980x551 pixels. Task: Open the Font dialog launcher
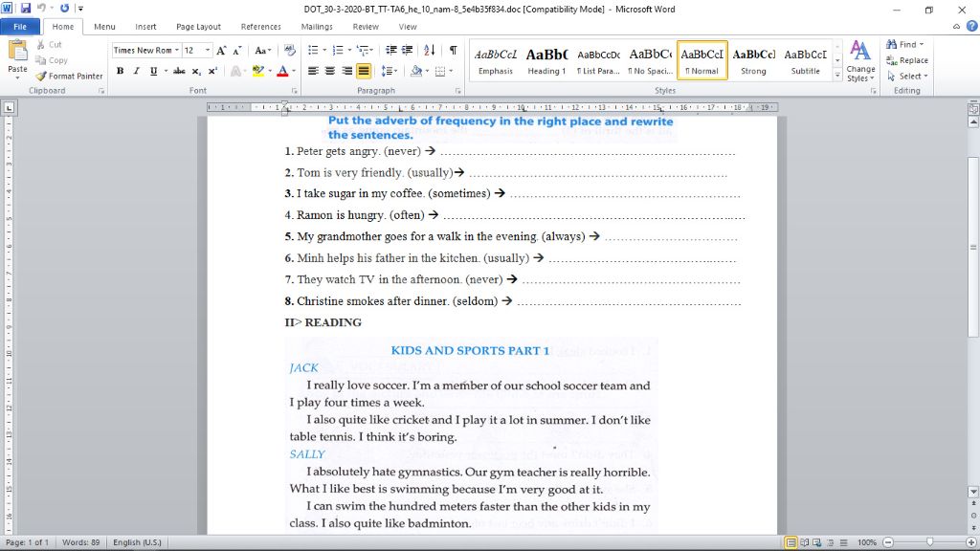tap(295, 91)
